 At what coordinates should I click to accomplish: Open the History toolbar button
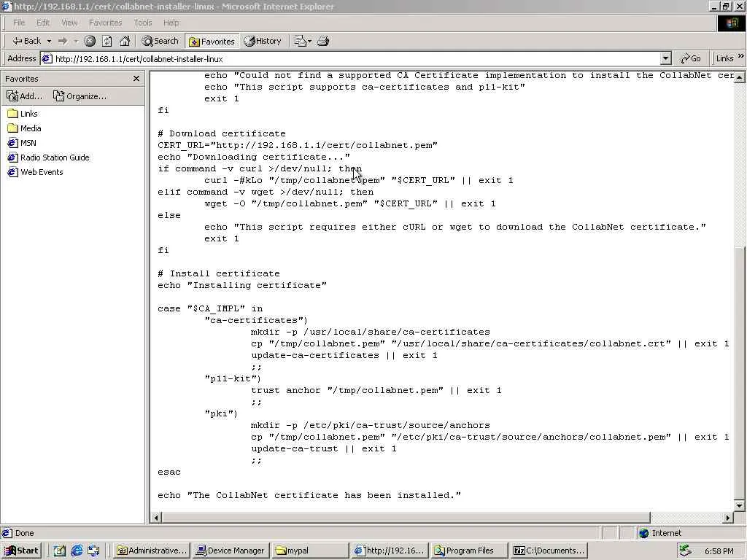pos(263,41)
